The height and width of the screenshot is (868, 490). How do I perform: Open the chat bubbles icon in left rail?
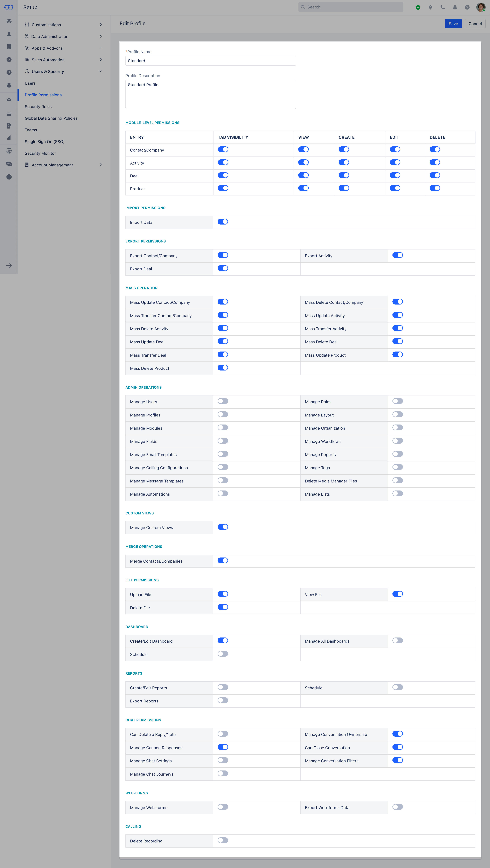coord(9,164)
